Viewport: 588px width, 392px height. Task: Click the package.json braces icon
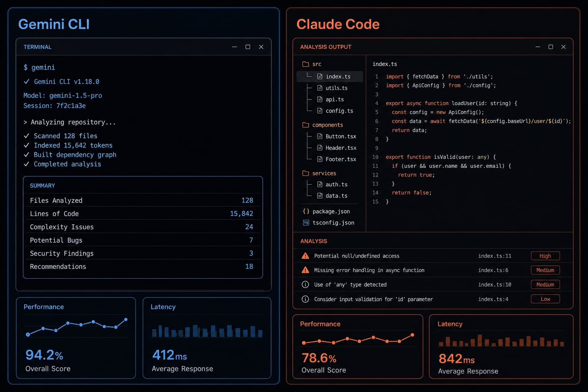306,211
